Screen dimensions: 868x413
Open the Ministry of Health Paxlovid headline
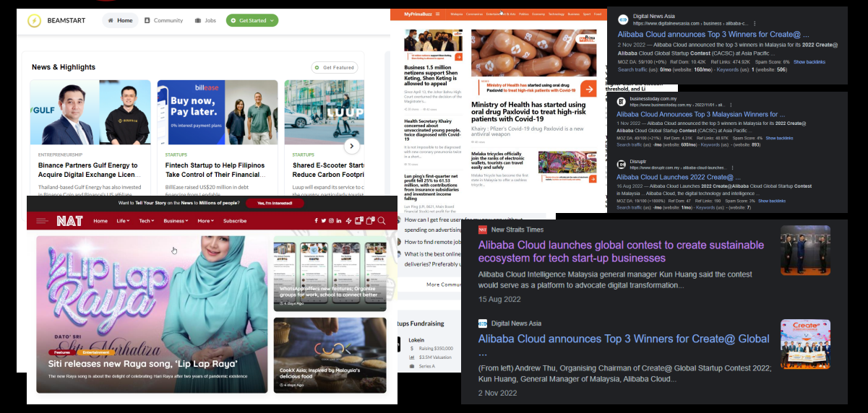pyautogui.click(x=528, y=112)
